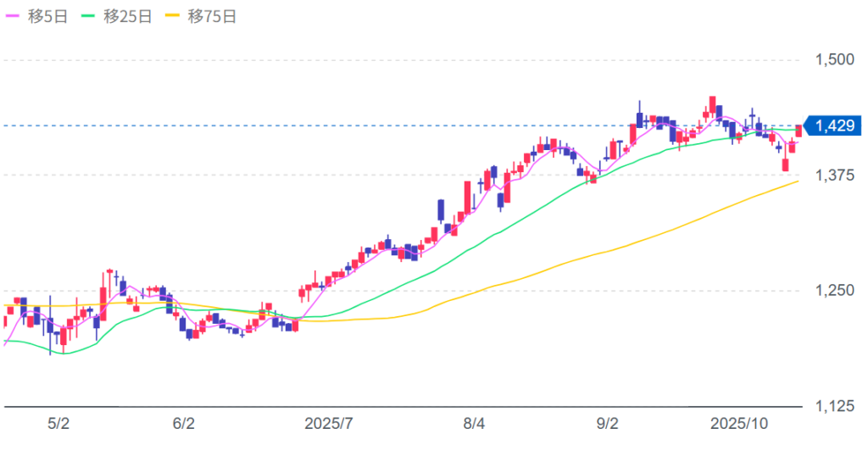This screenshot has width=868, height=451.
Task: Click the 2025/7 date on time axis
Action: pos(327,422)
